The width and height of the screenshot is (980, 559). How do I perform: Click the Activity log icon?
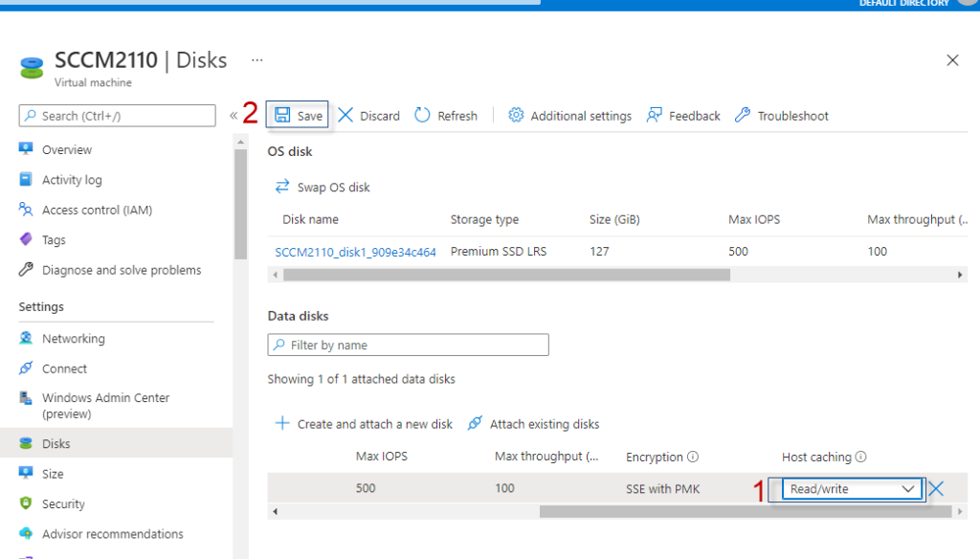tap(26, 179)
